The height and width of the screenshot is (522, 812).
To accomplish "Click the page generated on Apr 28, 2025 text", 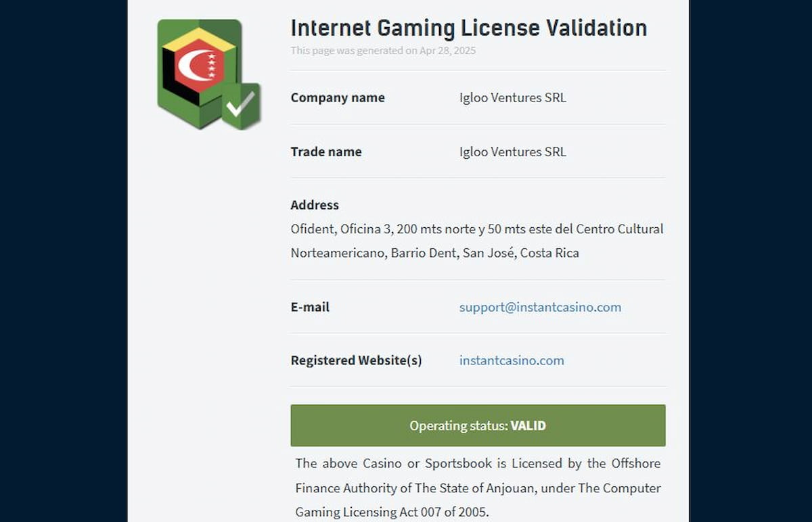I will pos(383,51).
